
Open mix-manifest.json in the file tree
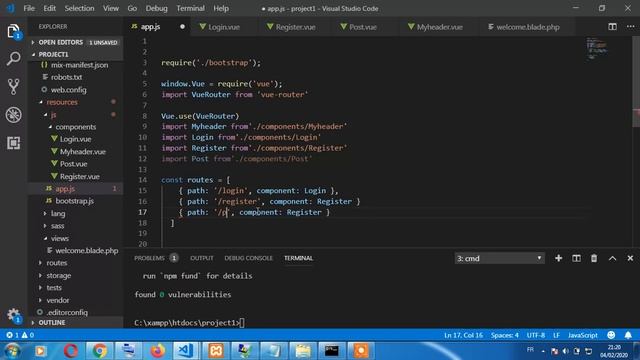coord(79,65)
